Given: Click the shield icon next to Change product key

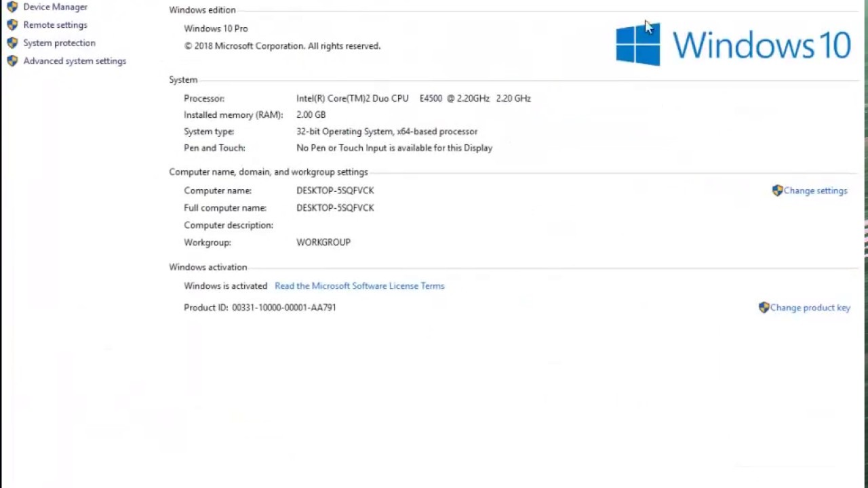Looking at the screenshot, I should 764,308.
